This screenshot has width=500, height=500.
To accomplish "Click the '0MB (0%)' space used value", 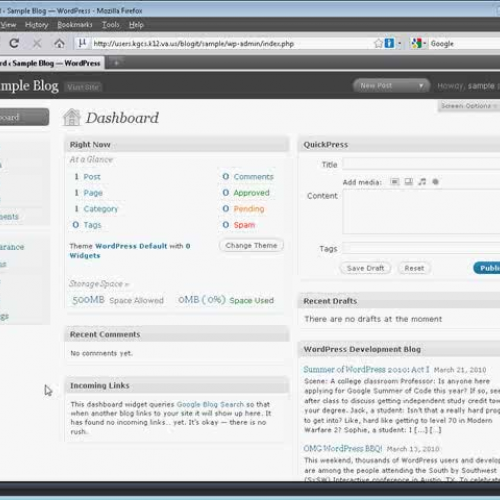I will click(202, 300).
